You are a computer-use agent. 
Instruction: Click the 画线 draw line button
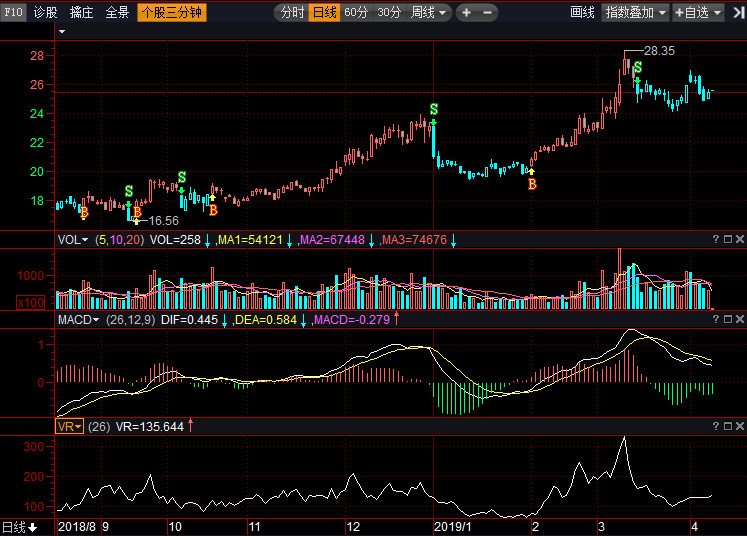coord(582,13)
